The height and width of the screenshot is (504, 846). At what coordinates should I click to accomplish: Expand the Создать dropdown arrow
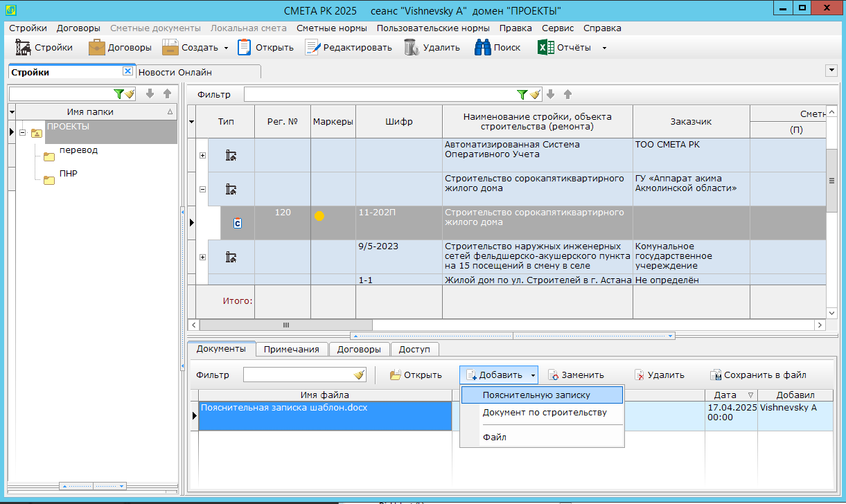pyautogui.click(x=226, y=48)
